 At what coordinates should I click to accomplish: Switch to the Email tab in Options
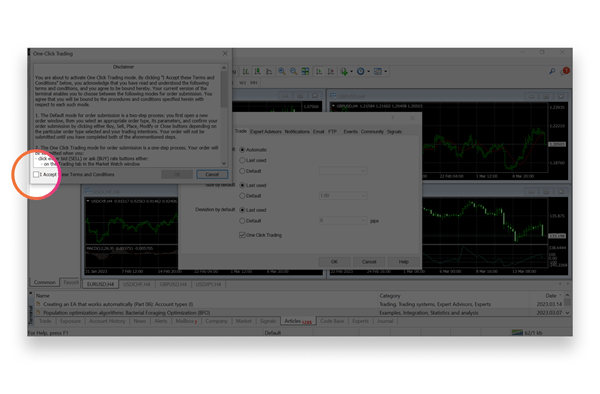coord(318,132)
